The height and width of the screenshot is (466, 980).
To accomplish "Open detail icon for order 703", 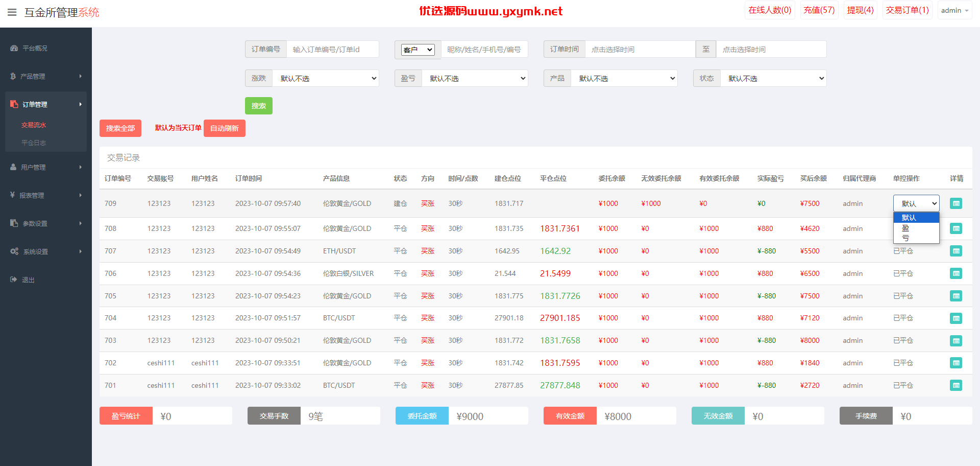I will (956, 341).
